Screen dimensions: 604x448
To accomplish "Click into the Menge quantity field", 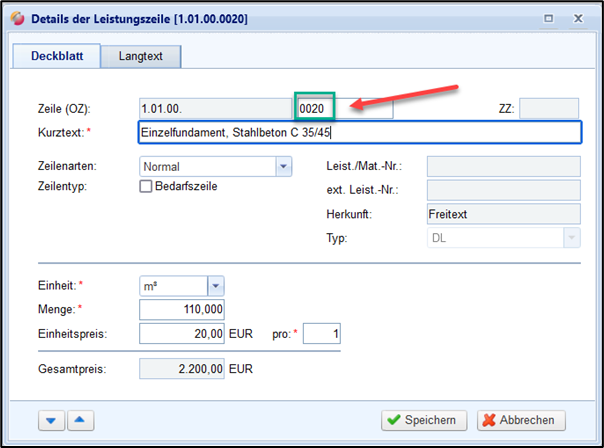I will (x=182, y=310).
